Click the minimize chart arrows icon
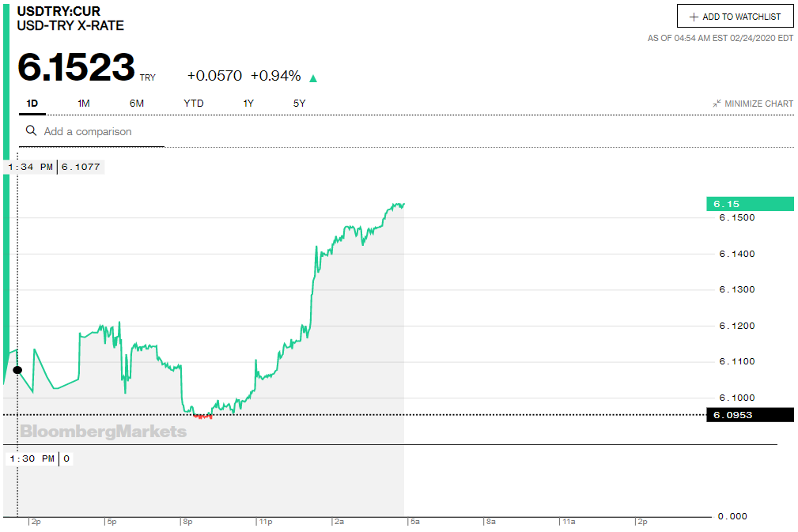The height and width of the screenshot is (532, 798). tap(716, 104)
